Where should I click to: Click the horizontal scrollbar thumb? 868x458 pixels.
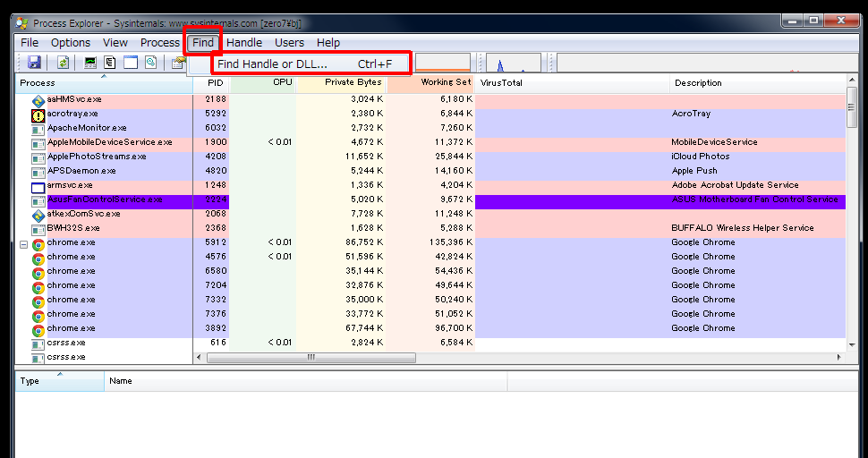click(x=311, y=357)
